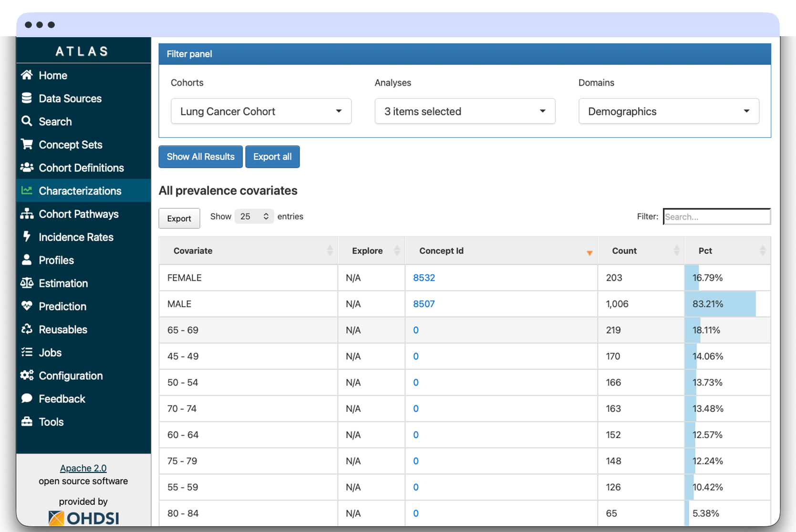The height and width of the screenshot is (532, 796).
Task: Click the Prediction heartbeat icon
Action: pos(27,306)
